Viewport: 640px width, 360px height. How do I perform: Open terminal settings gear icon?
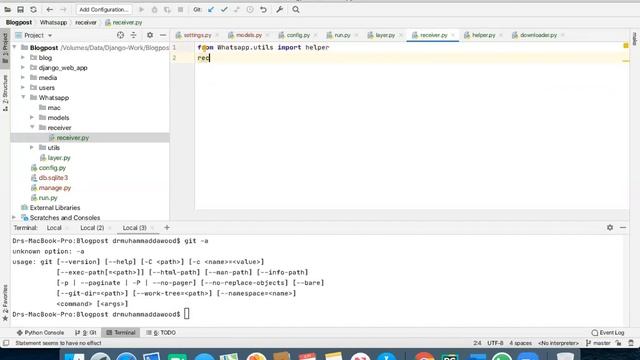coord(610,227)
